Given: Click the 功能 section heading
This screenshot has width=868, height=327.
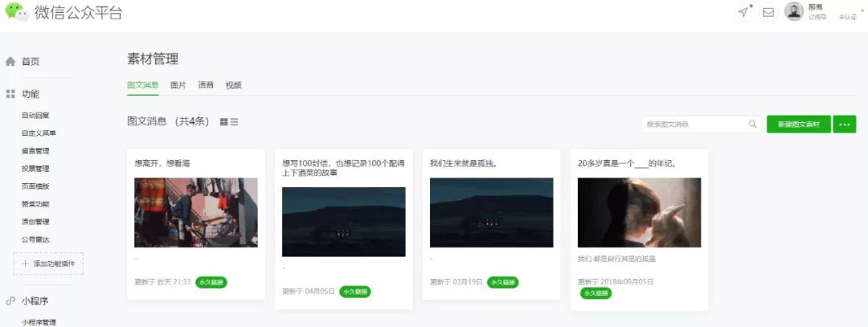Looking at the screenshot, I should point(31,94).
